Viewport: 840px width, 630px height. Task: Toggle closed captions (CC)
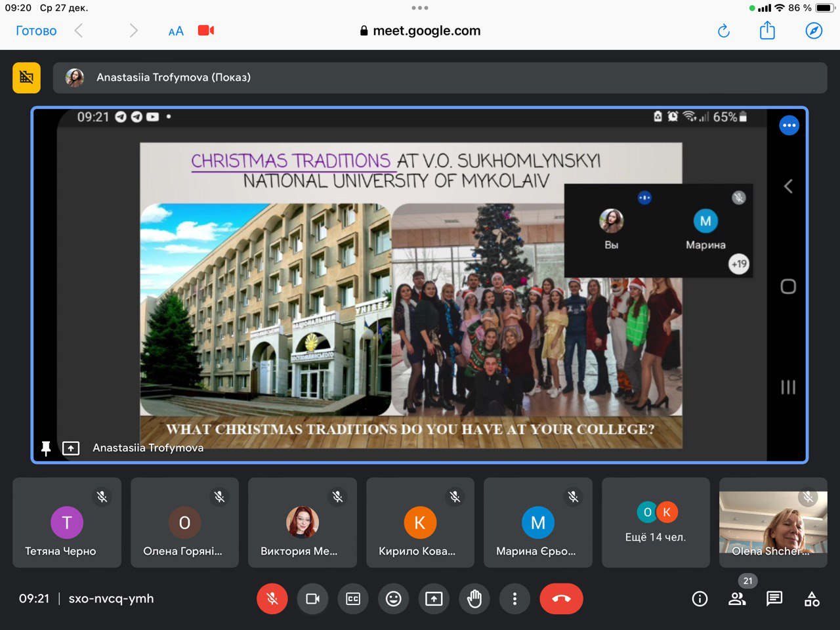[353, 598]
